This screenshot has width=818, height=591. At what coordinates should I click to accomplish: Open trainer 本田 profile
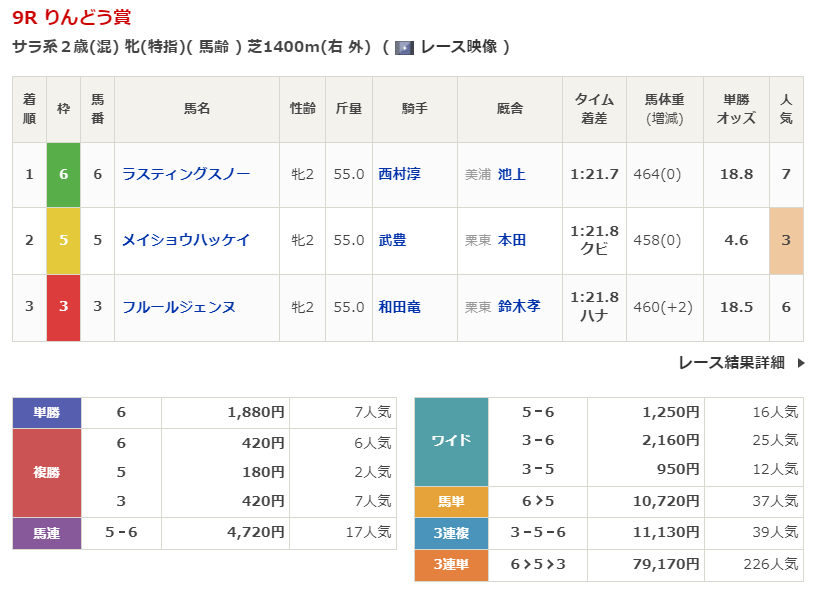(x=512, y=240)
